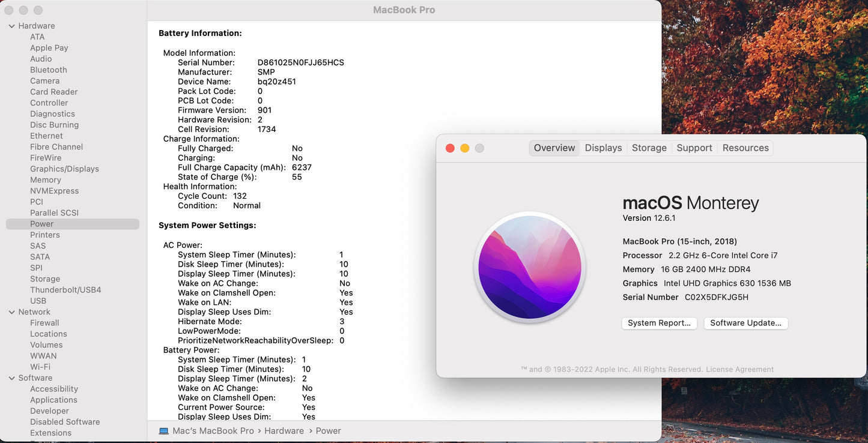Switch to the Displays tab
This screenshot has height=443, width=868.
[603, 148]
